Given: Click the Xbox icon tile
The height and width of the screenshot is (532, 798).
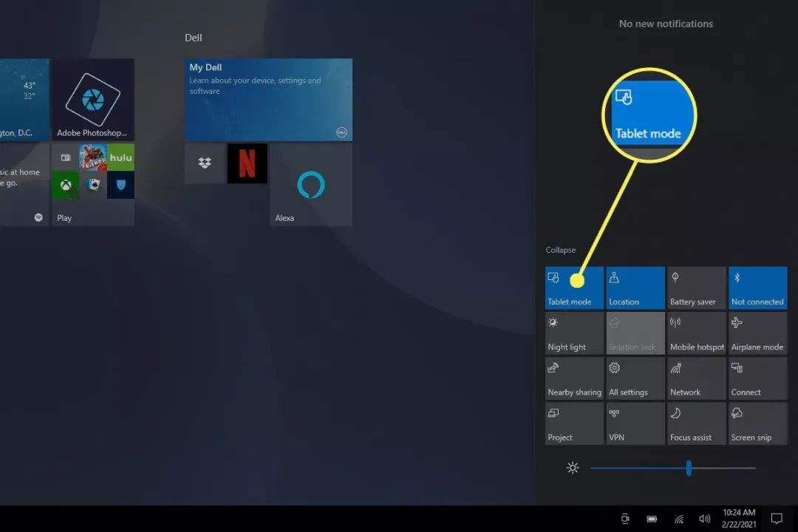Looking at the screenshot, I should pyautogui.click(x=65, y=185).
